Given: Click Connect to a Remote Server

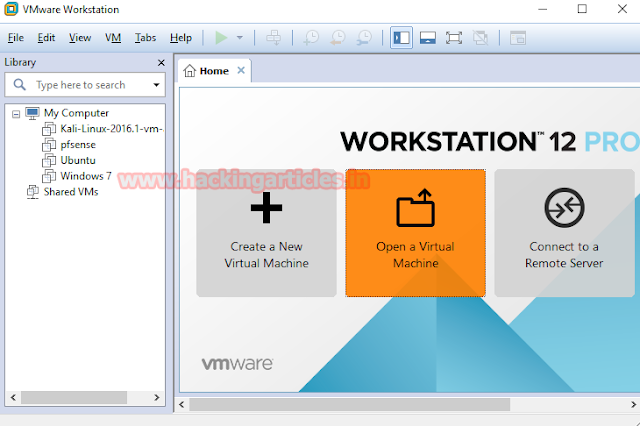Looking at the screenshot, I should (x=564, y=233).
